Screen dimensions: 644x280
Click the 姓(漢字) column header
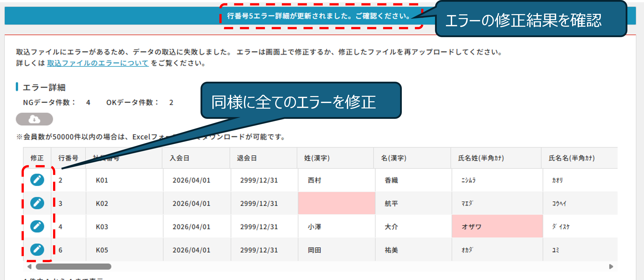[317, 158]
